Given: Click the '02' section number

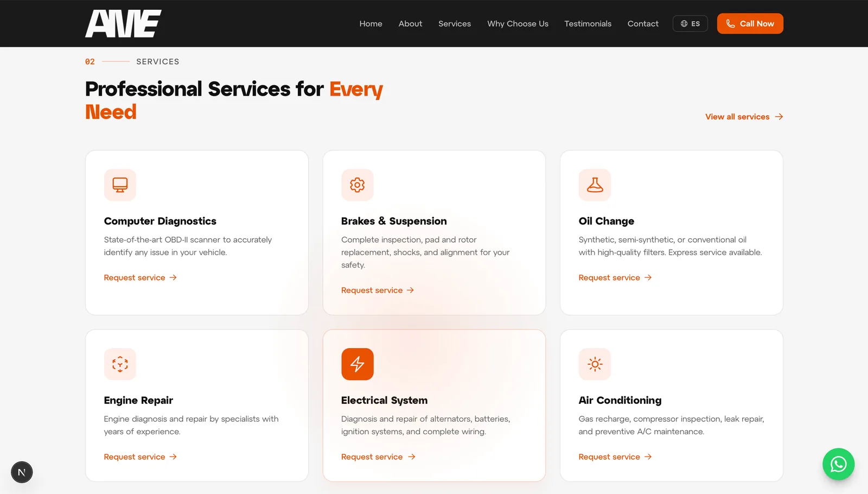Looking at the screenshot, I should click(x=90, y=62).
